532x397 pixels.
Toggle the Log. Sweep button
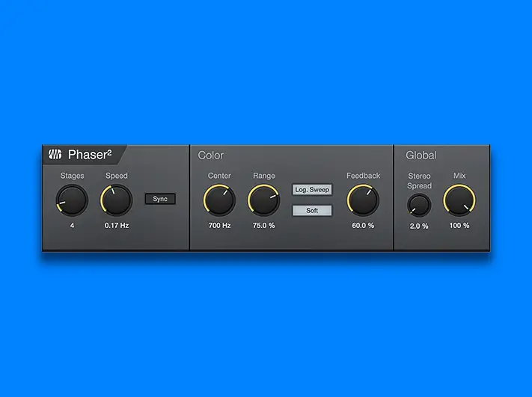pos(312,189)
